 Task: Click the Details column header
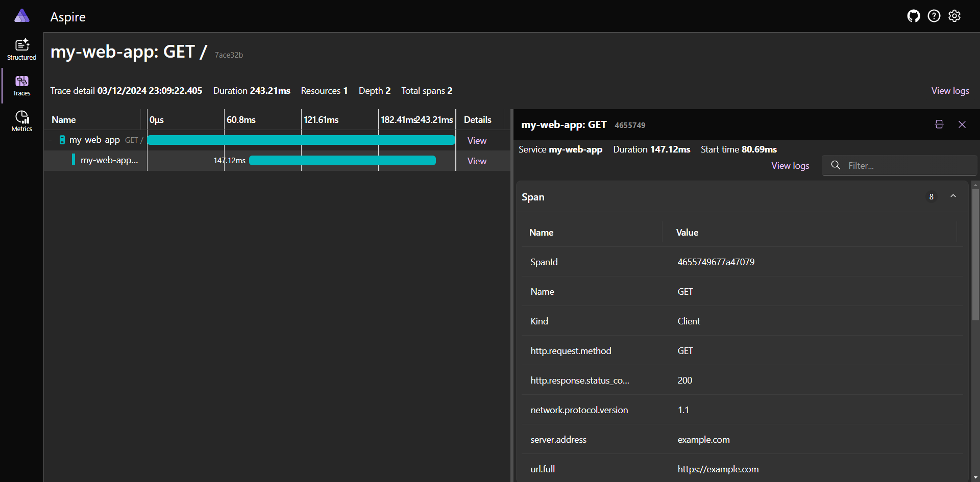477,120
